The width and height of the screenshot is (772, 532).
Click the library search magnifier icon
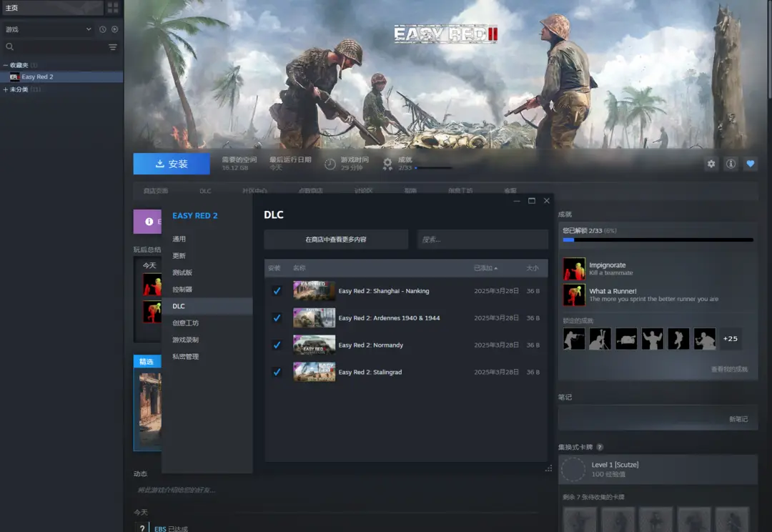[9, 46]
